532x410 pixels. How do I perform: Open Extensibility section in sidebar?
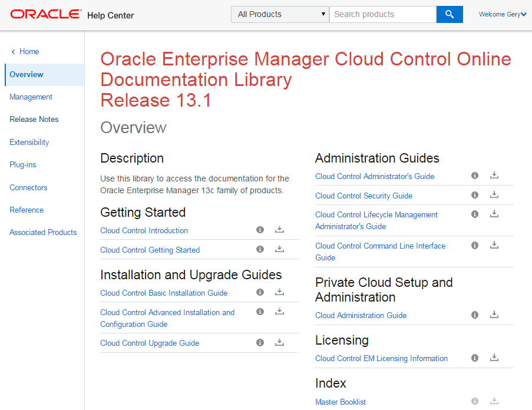(29, 142)
